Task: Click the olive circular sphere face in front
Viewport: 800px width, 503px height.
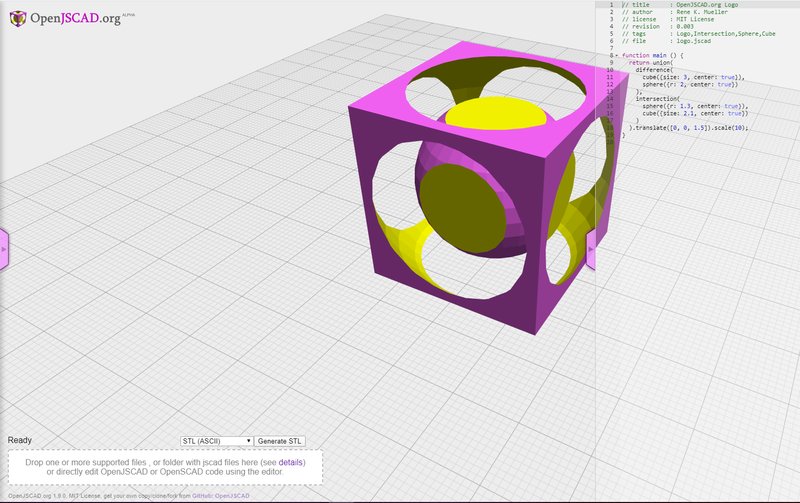Action: point(460,210)
